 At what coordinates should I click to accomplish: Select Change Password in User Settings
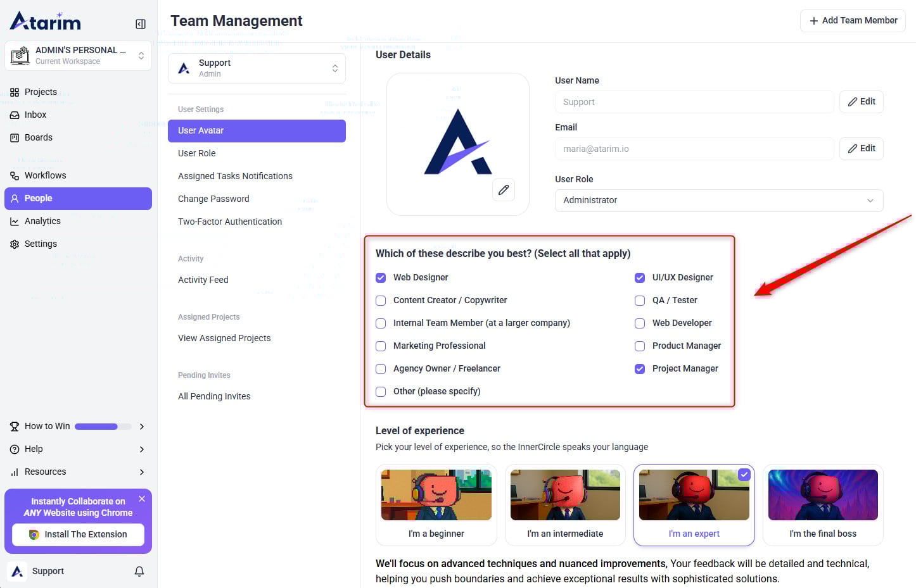coord(213,199)
